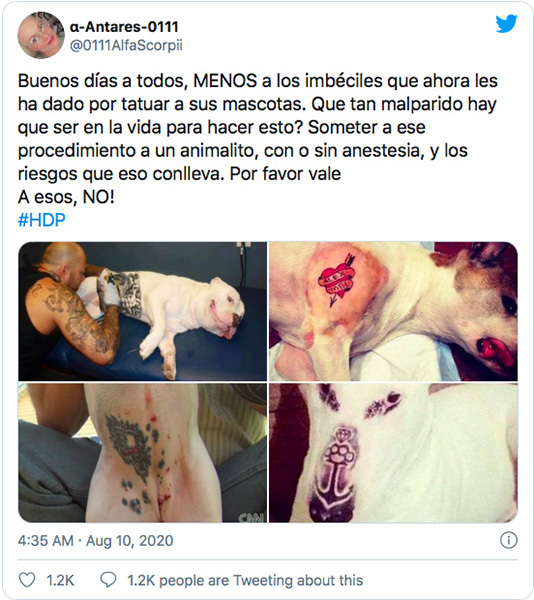Screen dimensions: 534x600
Task: Open the red heart tattoo dog photo
Action: pyautogui.click(x=393, y=311)
